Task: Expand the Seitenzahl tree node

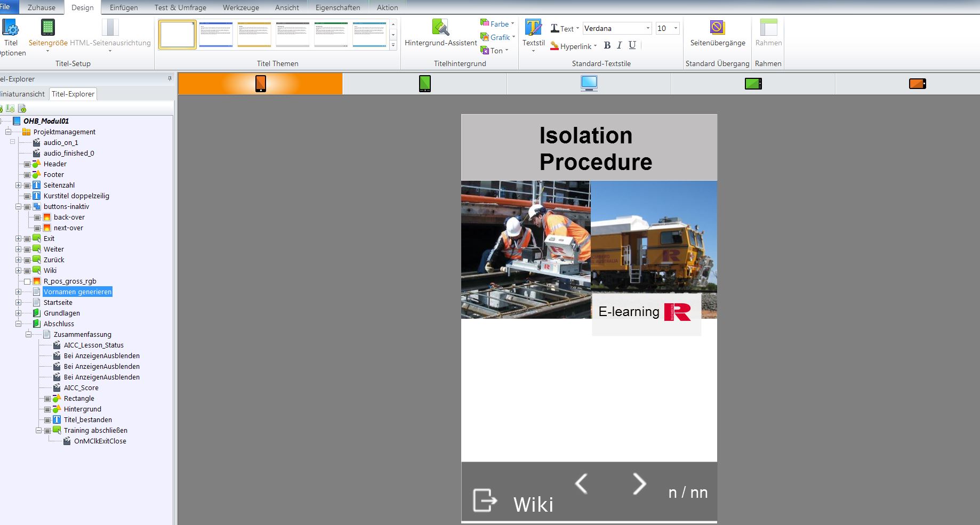Action: coord(18,185)
